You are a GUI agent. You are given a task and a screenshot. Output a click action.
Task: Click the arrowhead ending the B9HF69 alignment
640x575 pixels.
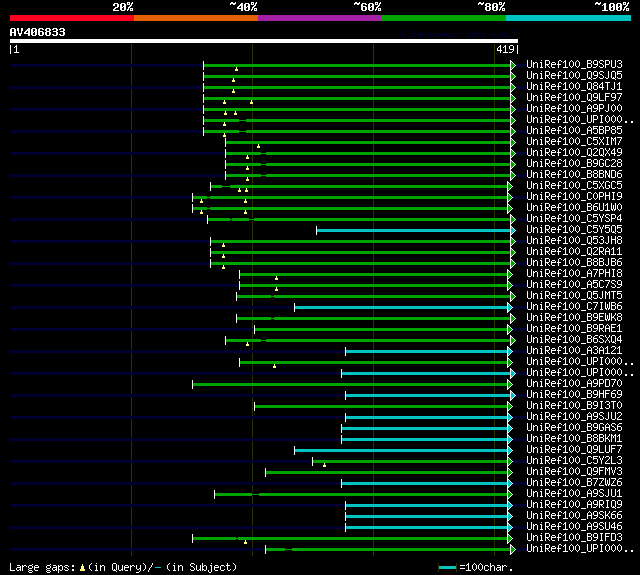513,395
